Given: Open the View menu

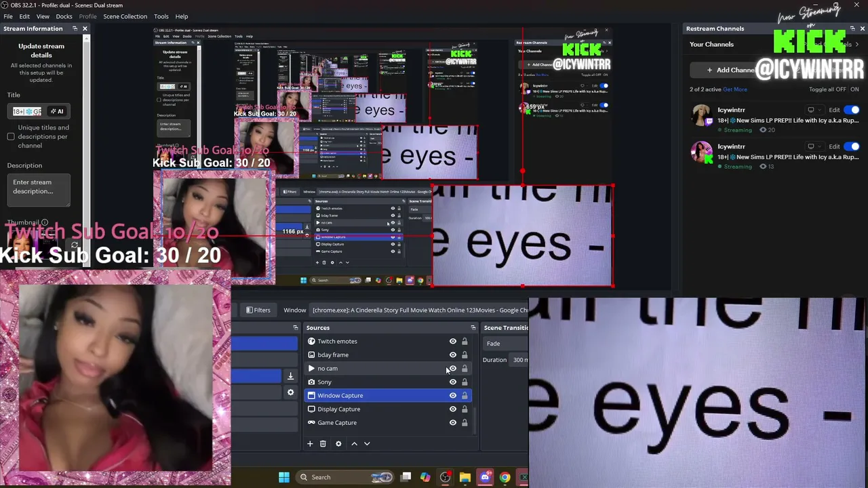Looking at the screenshot, I should tap(43, 16).
